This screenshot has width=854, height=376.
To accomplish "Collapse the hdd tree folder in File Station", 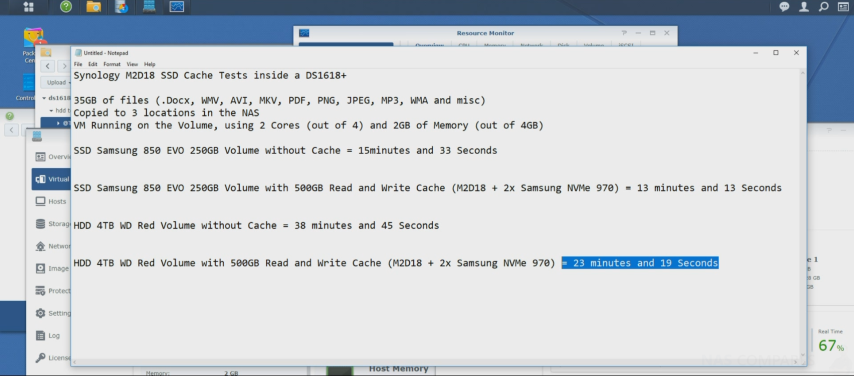I will coord(51,111).
